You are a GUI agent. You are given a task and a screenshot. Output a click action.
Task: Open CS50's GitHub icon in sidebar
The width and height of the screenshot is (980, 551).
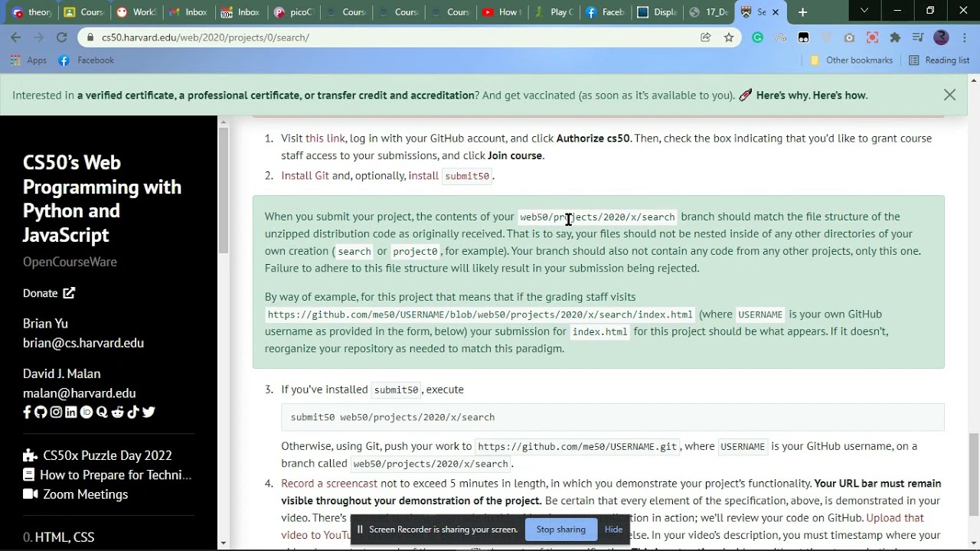click(41, 412)
